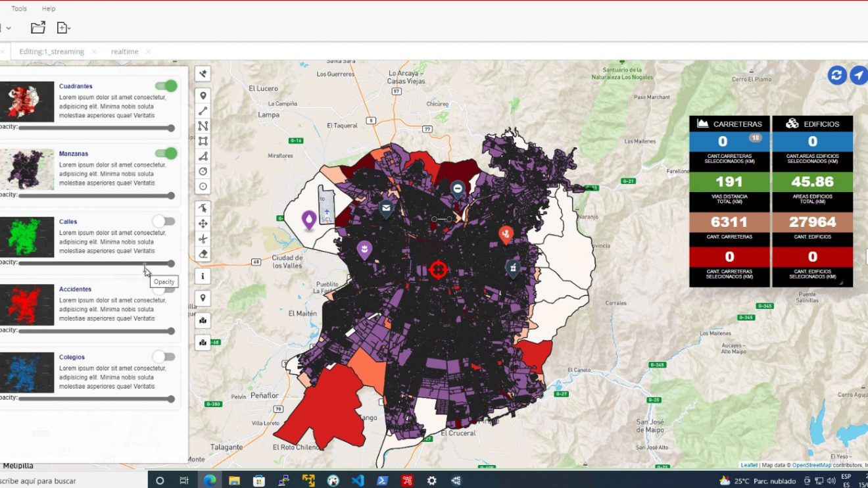
Task: Open Microsoft Edge from the taskbar
Action: coord(210,481)
